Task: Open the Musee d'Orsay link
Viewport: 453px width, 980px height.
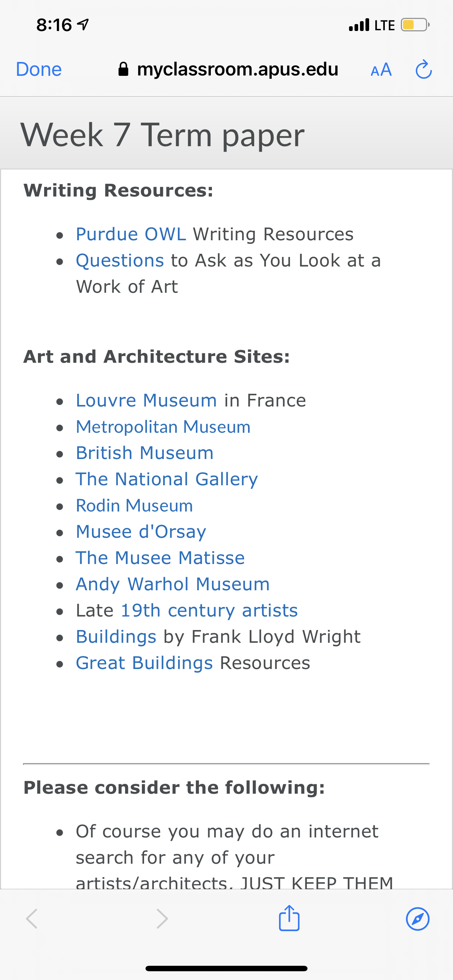Action: (141, 532)
